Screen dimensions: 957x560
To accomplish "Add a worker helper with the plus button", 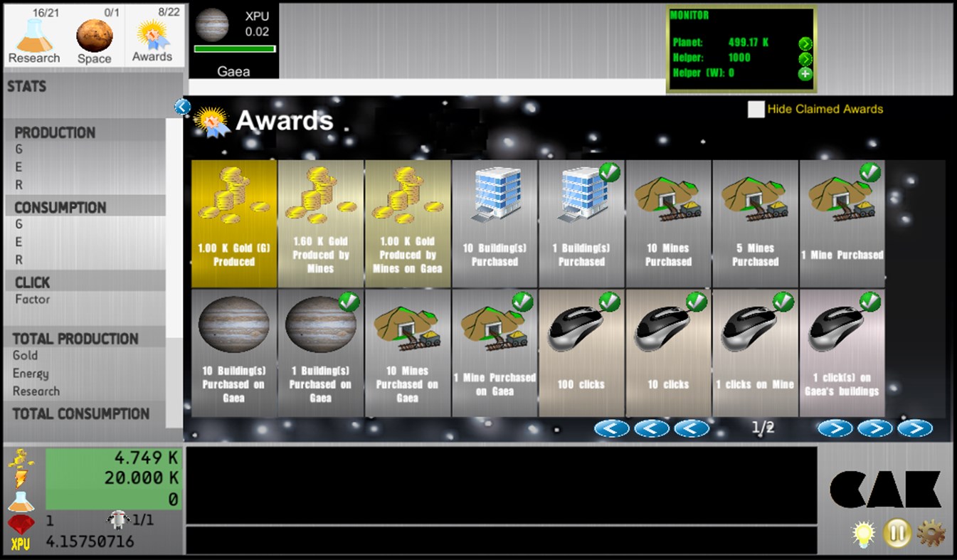I will pyautogui.click(x=805, y=74).
